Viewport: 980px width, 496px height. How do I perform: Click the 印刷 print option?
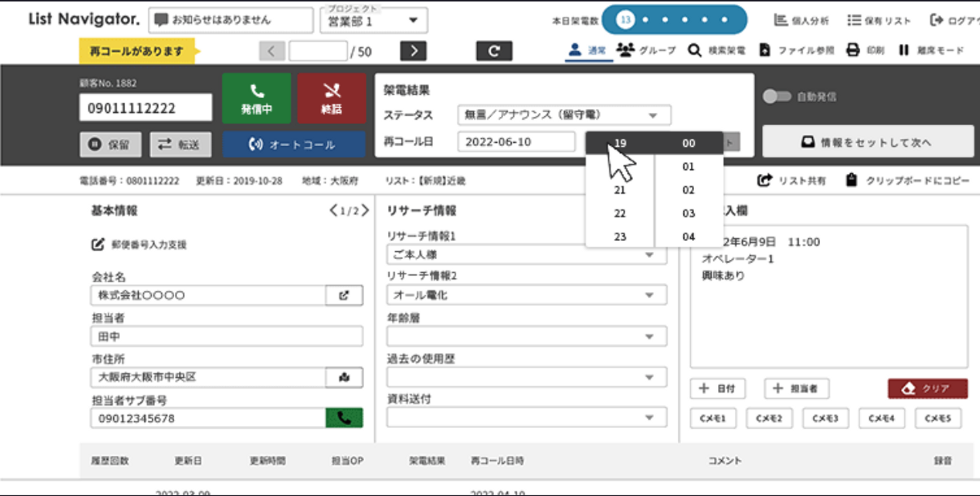coord(865,50)
